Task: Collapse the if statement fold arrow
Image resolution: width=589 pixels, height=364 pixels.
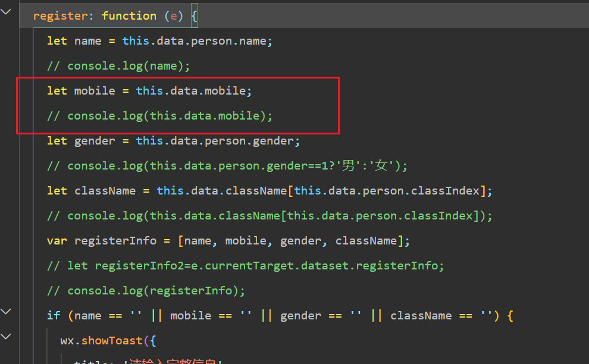Action: [x=6, y=311]
